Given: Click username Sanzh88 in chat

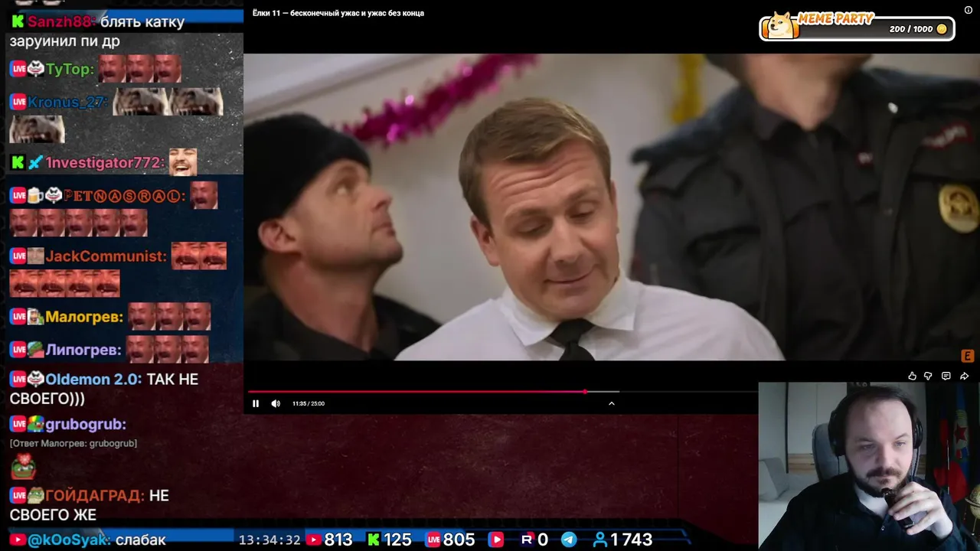Looking at the screenshot, I should 59,21.
